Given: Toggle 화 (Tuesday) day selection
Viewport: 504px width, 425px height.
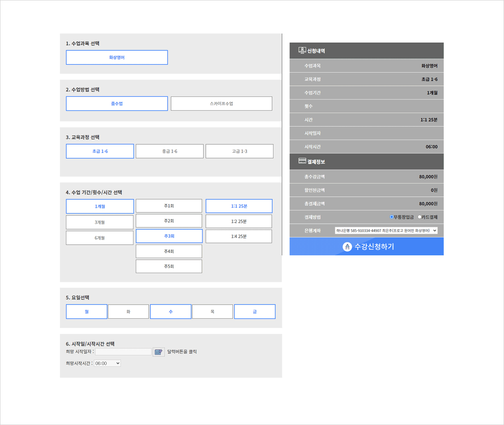Looking at the screenshot, I should click(128, 312).
